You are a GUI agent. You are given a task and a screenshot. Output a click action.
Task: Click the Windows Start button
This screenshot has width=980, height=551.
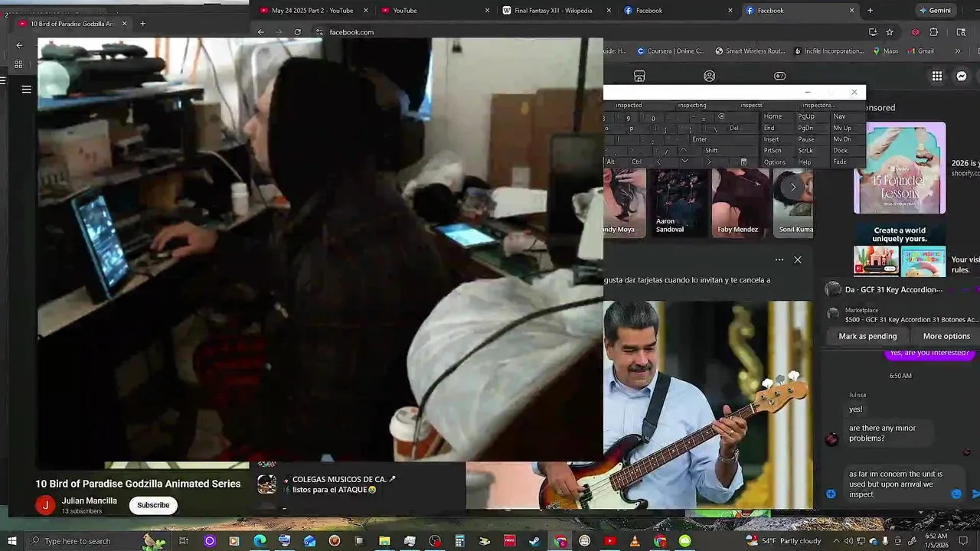12,541
